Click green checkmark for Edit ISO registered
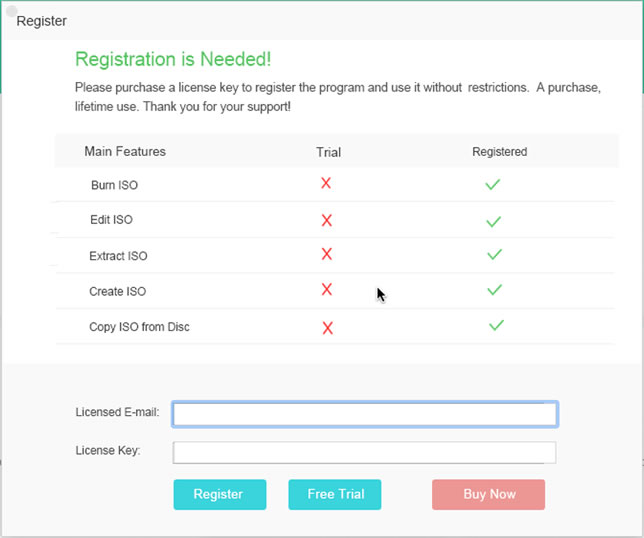Viewport: 644px width, 538px height. (493, 221)
